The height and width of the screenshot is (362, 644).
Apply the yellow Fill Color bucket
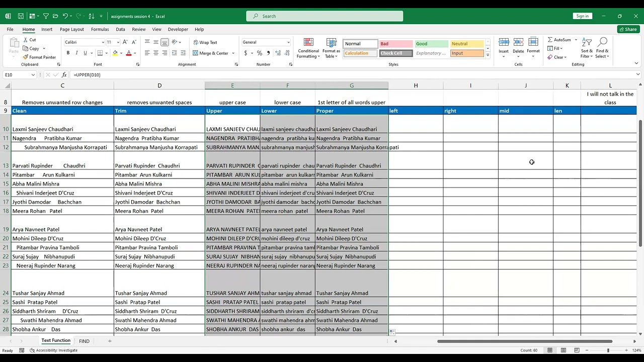tap(115, 53)
